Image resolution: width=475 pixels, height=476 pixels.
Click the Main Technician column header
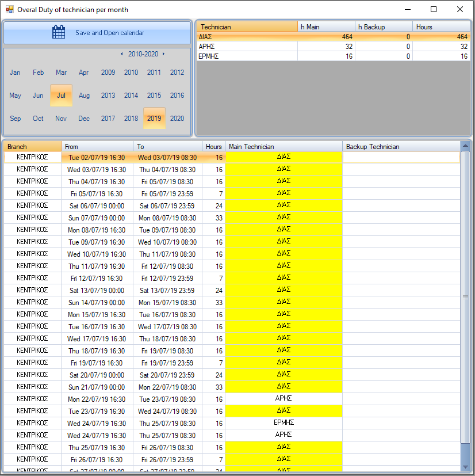(283, 147)
